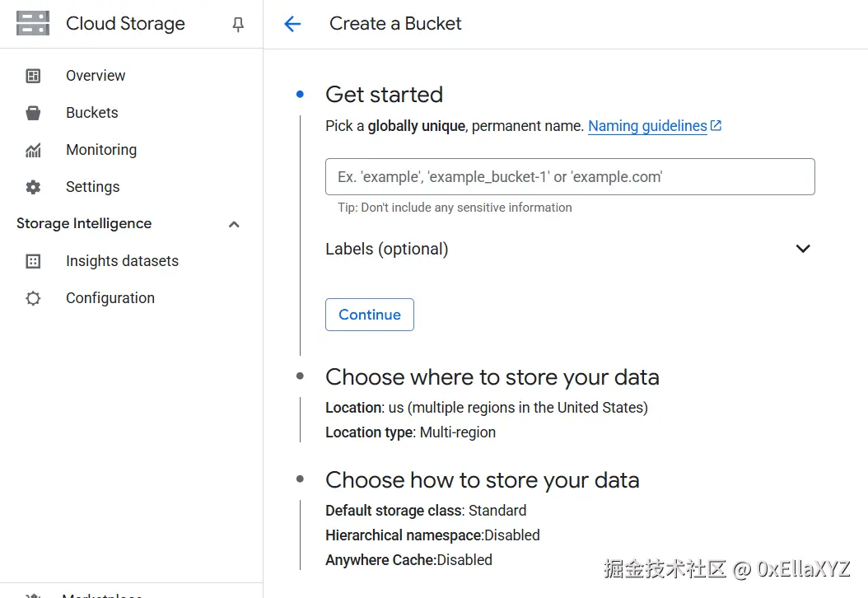Collapse the Storage Intelligence section
The width and height of the screenshot is (868, 598).
click(x=234, y=224)
